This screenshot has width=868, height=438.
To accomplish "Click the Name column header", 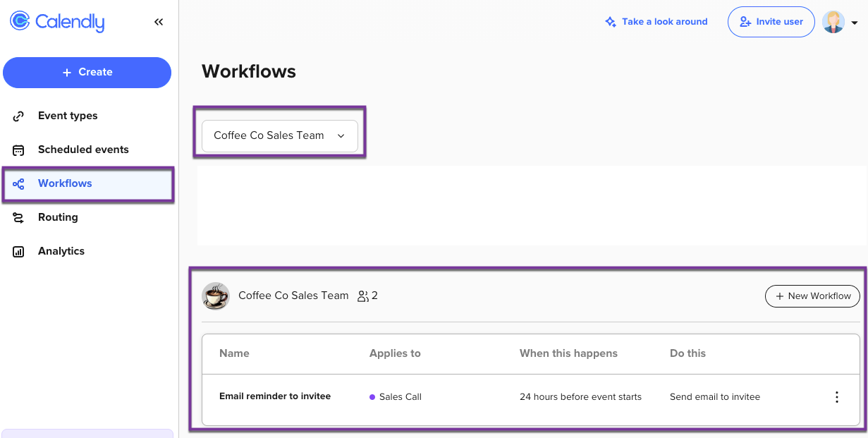I will click(x=234, y=353).
